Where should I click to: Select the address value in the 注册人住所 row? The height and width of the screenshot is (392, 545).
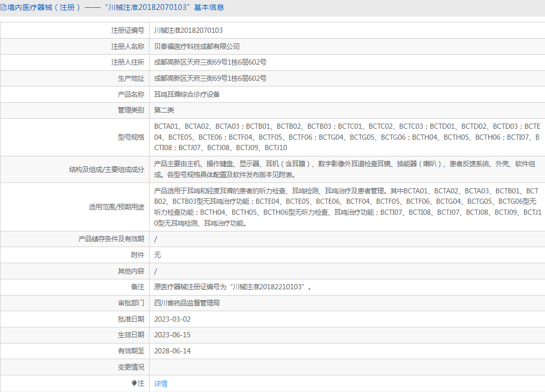210,62
